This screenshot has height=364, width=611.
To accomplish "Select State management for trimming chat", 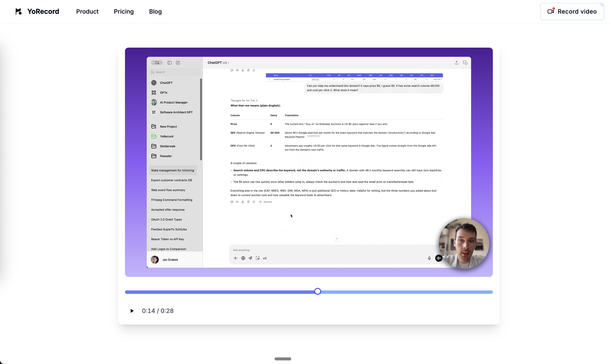I will (x=173, y=170).
